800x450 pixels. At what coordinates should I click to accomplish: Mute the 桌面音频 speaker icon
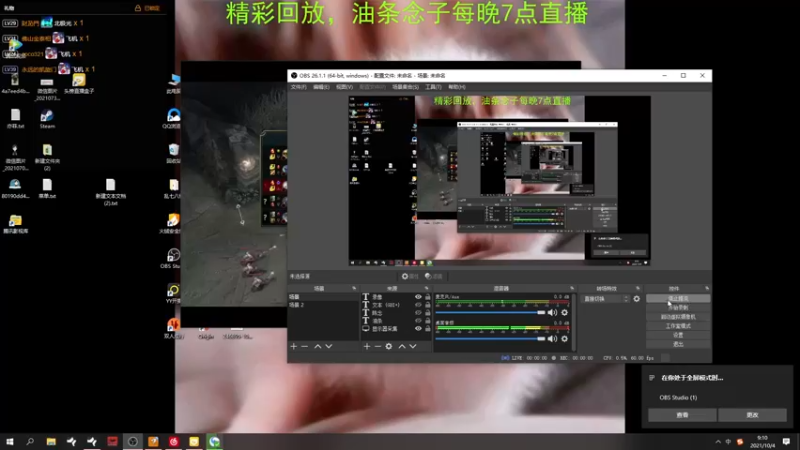[553, 338]
